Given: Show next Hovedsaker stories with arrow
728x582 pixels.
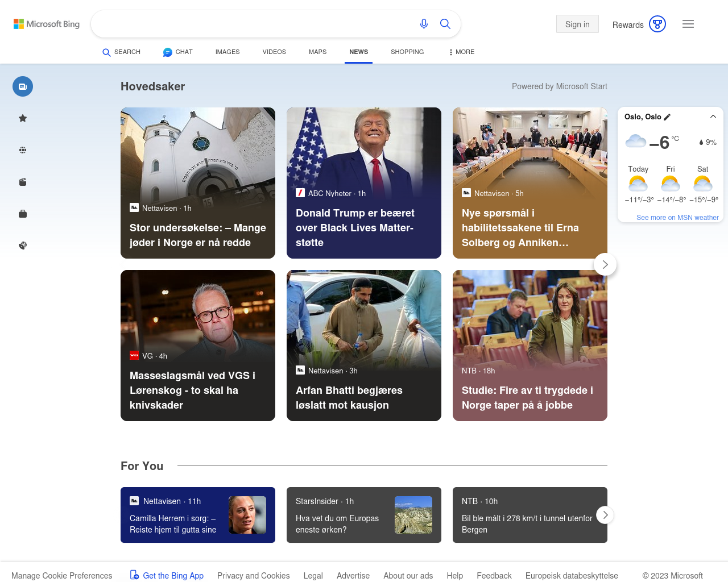Looking at the screenshot, I should point(605,264).
